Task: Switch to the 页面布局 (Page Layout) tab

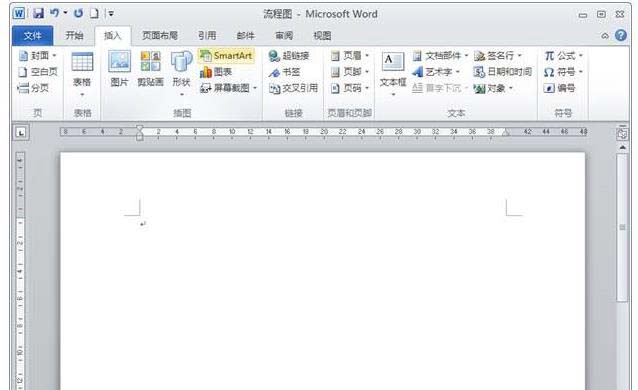Action: tap(160, 36)
